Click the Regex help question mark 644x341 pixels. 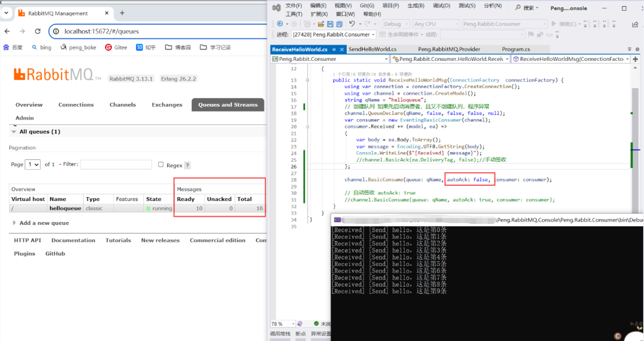click(187, 165)
